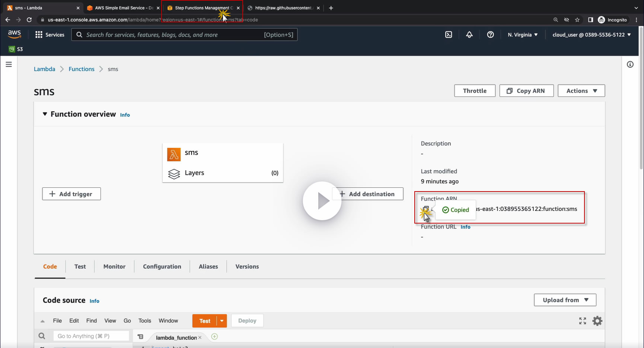Click the orange Test button
Screen dimensions: 644x348
[204, 321]
